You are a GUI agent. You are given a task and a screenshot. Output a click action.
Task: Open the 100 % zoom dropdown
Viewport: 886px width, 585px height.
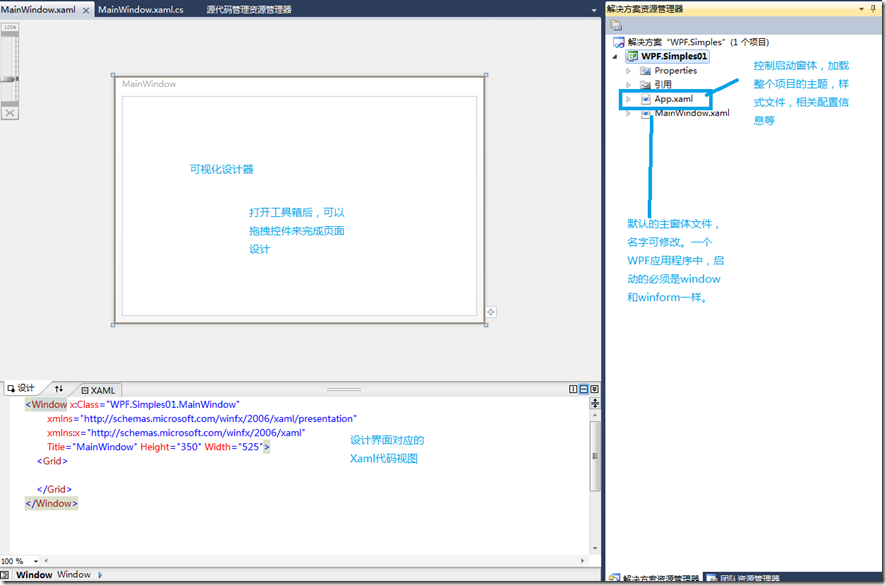click(36, 561)
